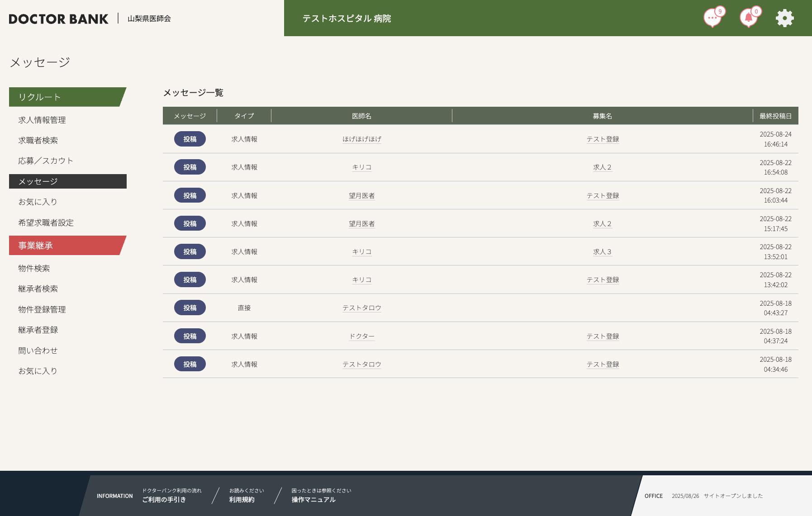Open the 求人3 recruitment link
Image resolution: width=812 pixels, height=516 pixels.
pyautogui.click(x=602, y=251)
